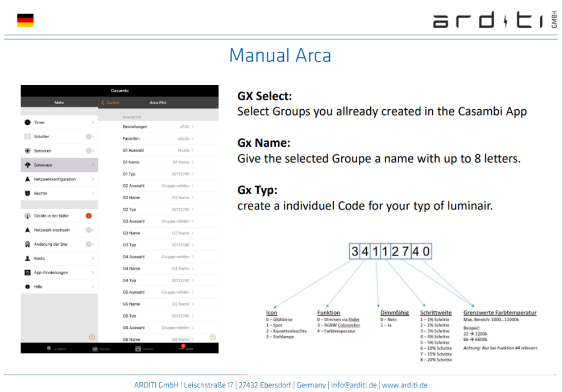Click the icon beside Netzwerk wechseln
The width and height of the screenshot is (563, 392).
[28, 230]
